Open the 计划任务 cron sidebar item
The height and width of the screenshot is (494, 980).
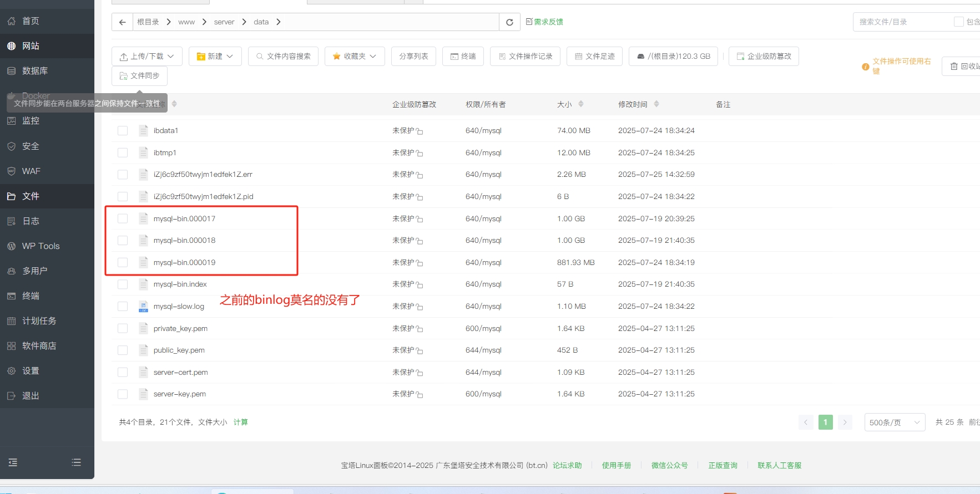(47, 321)
